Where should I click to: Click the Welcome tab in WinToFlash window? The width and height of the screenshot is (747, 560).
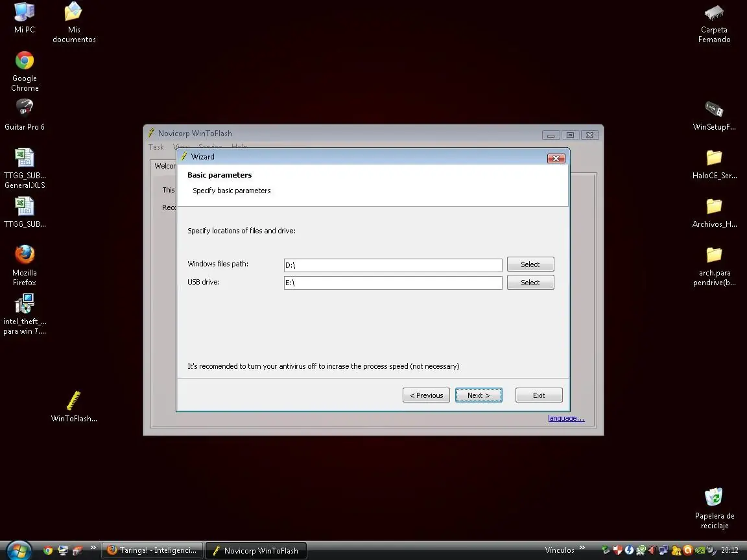[165, 166]
